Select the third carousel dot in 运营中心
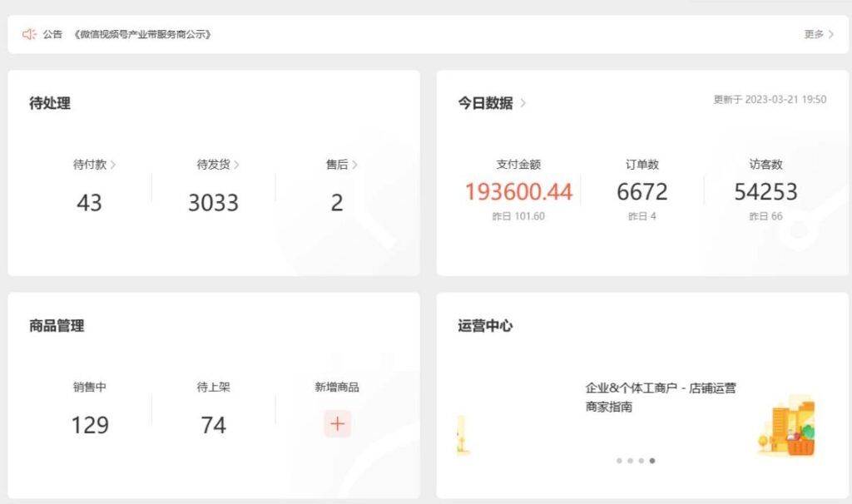Image resolution: width=852 pixels, height=504 pixels. tap(641, 460)
